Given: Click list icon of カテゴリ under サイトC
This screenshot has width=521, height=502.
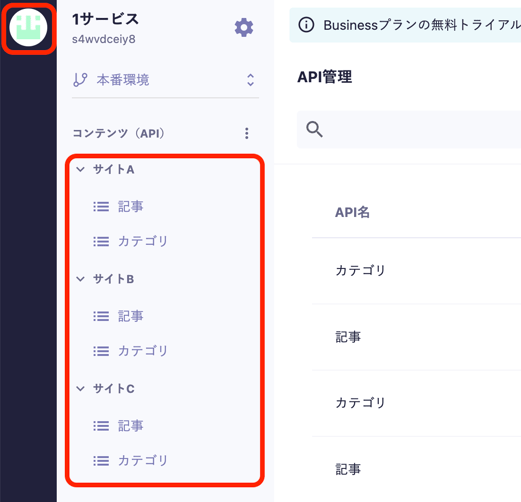Looking at the screenshot, I should coord(101,461).
